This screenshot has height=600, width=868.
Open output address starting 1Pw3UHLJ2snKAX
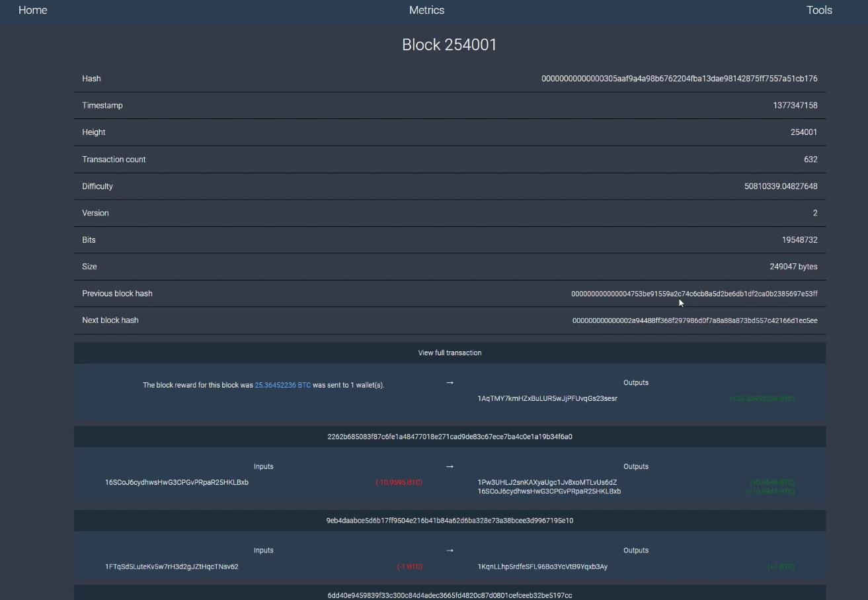[547, 482]
